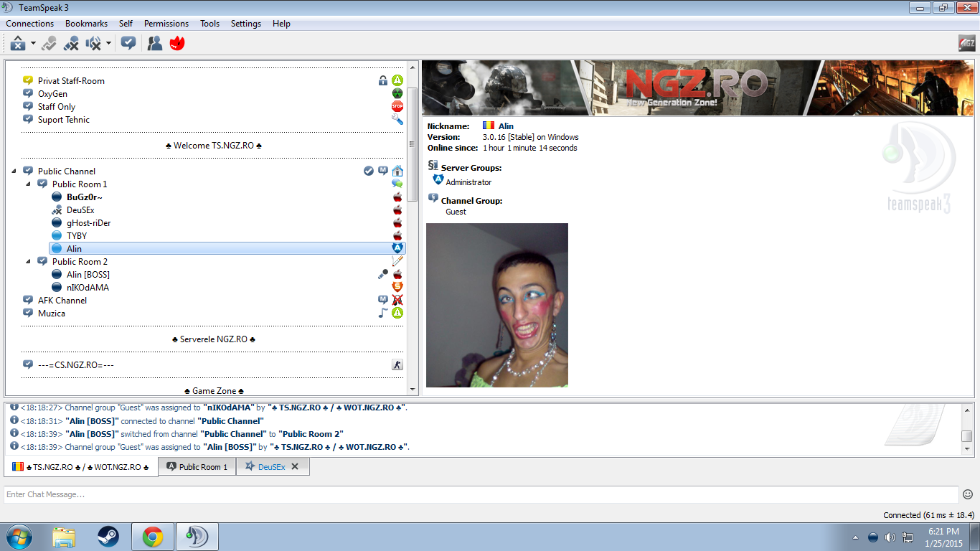980x551 pixels.
Task: Click the Away status toolbar icon
Action: point(18,44)
